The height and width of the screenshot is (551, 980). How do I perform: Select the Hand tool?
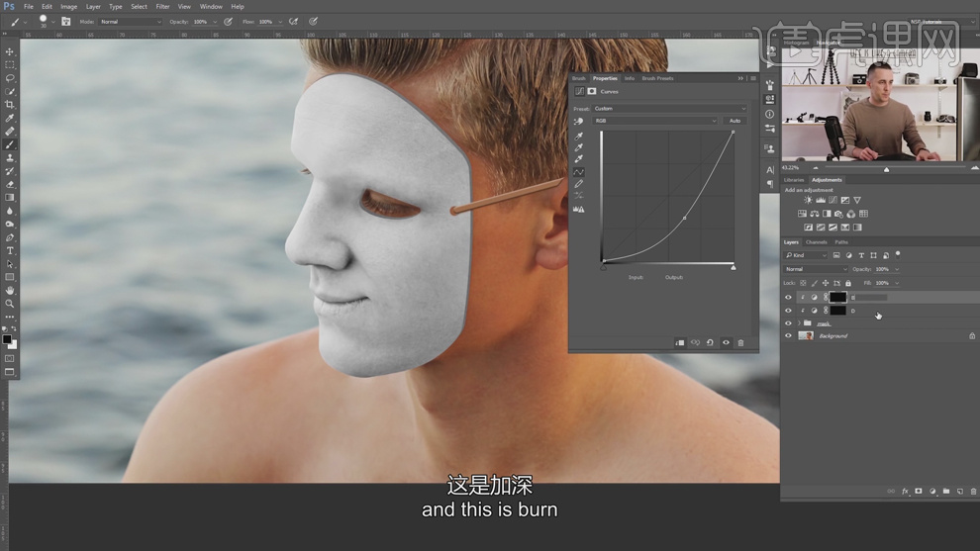point(9,291)
